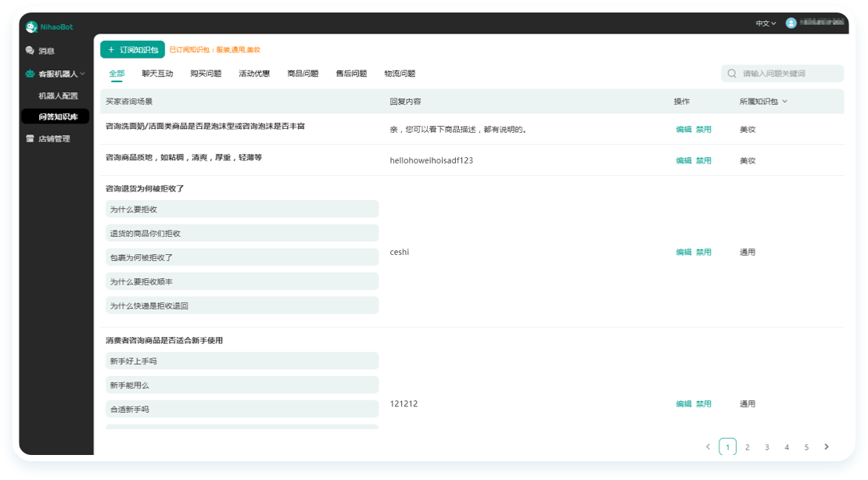Click 禁用 for hellohoweihoisadf123 row
The image size is (868, 480).
pyautogui.click(x=704, y=160)
